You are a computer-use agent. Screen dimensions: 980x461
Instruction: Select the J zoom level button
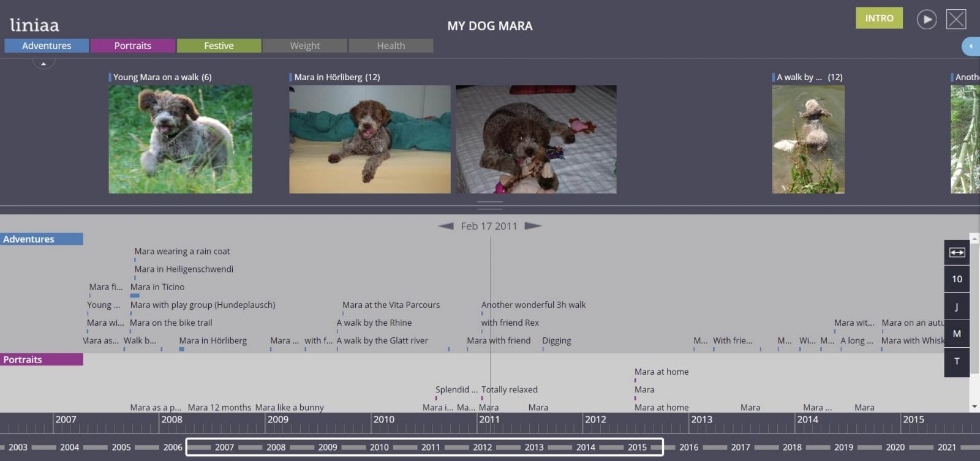tap(957, 307)
